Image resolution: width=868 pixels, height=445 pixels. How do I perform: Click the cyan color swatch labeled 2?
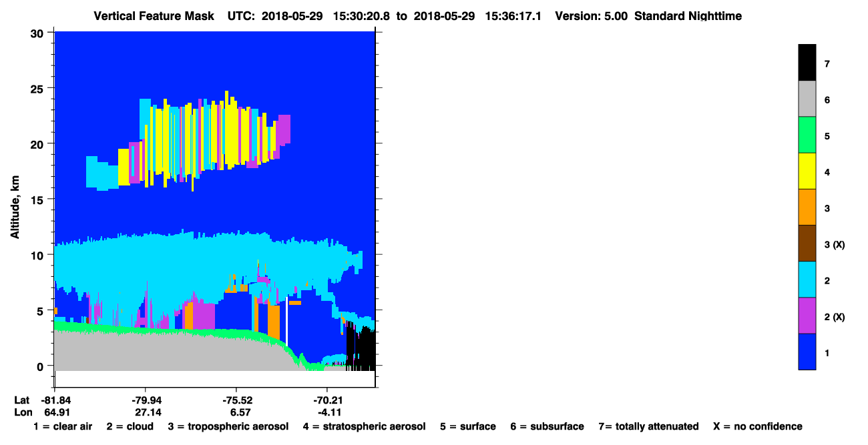tap(807, 279)
